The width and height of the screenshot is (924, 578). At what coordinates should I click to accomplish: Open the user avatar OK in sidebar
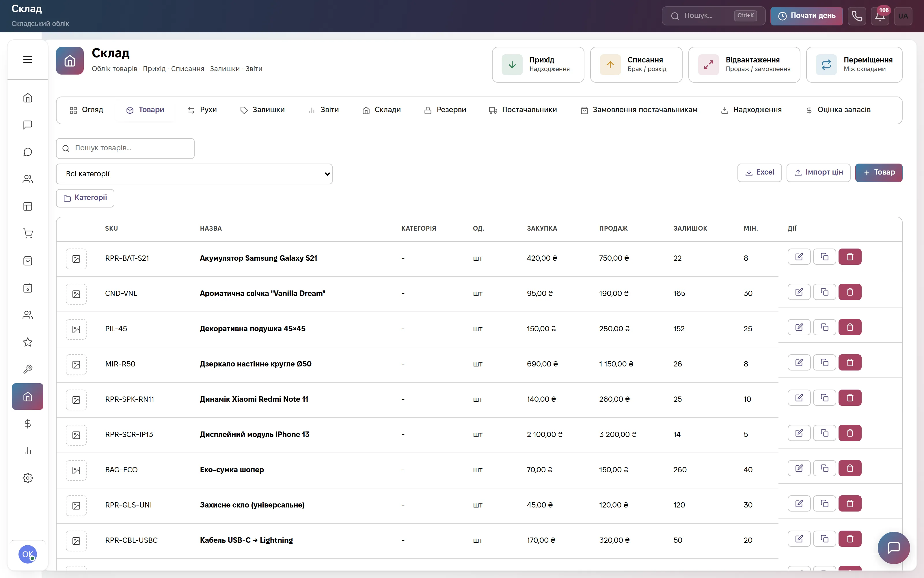pos(27,554)
